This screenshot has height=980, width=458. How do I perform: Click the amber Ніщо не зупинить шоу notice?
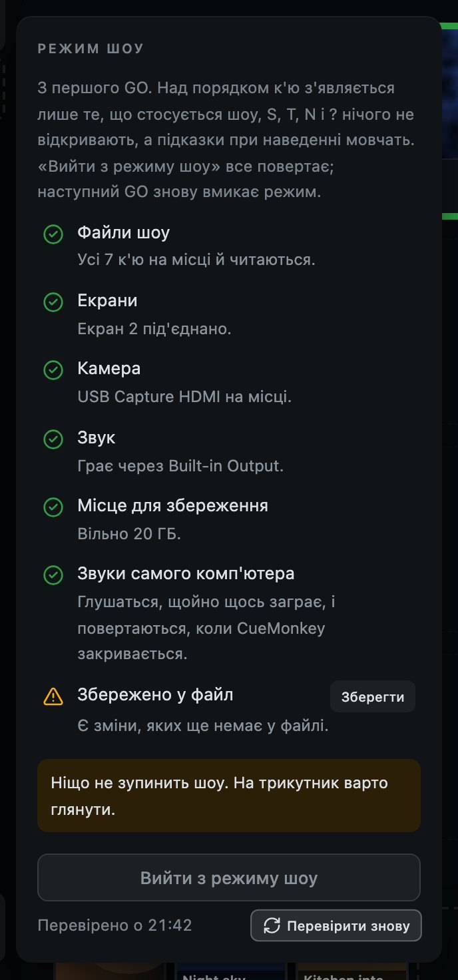pos(229,796)
